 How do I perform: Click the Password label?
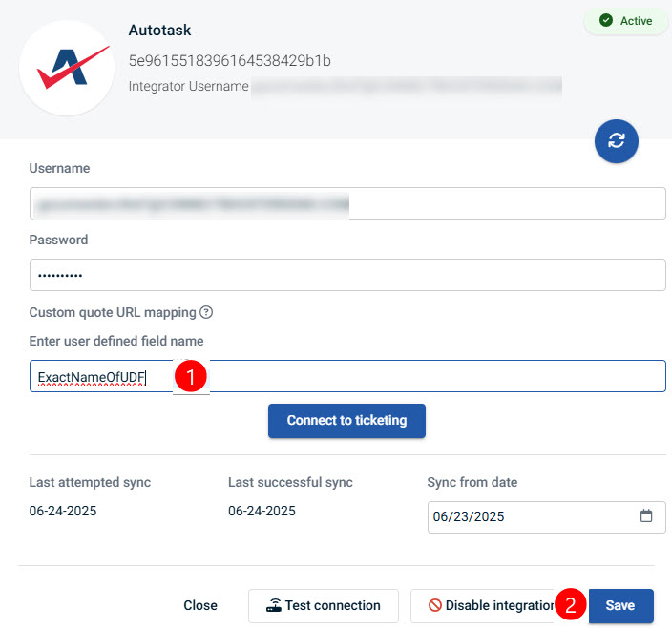tap(59, 240)
